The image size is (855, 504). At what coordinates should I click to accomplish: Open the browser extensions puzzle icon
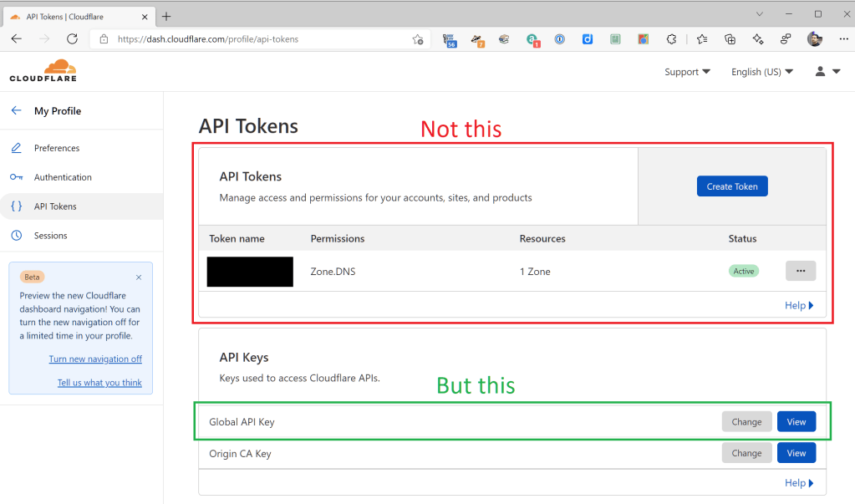(x=671, y=39)
